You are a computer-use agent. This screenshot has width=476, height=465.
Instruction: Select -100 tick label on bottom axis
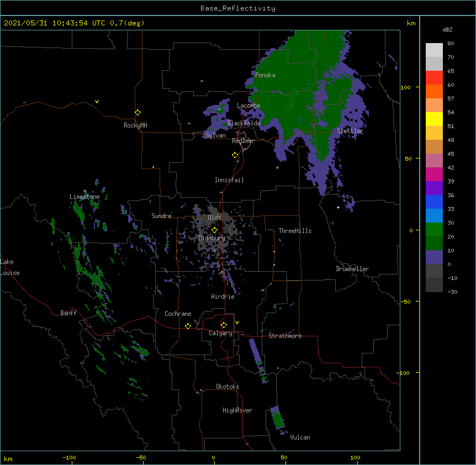[x=69, y=457]
